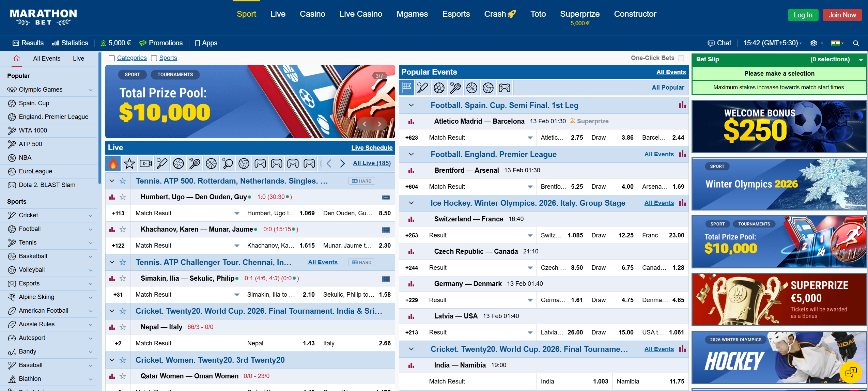
Task: Open scoreboard icon for Khachanov — Munar match
Action: 386,230
